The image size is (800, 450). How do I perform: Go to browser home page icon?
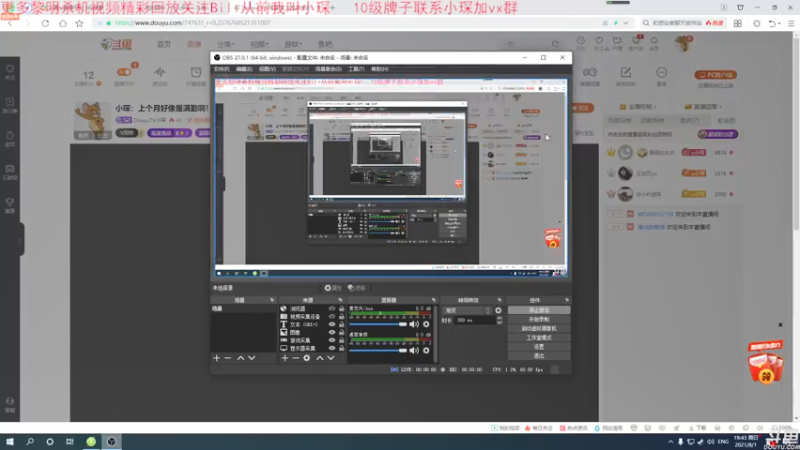pyautogui.click(x=62, y=23)
